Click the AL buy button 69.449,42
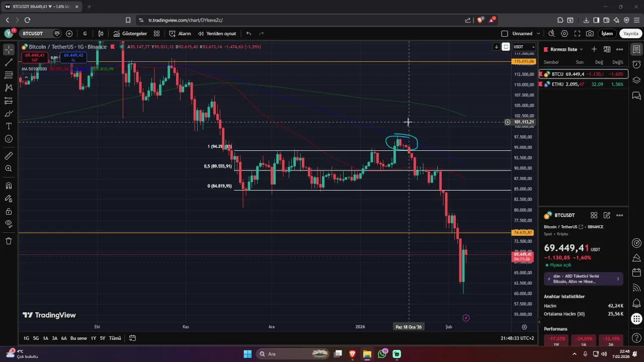Image resolution: width=644 pixels, height=362 pixels. pos(73,57)
